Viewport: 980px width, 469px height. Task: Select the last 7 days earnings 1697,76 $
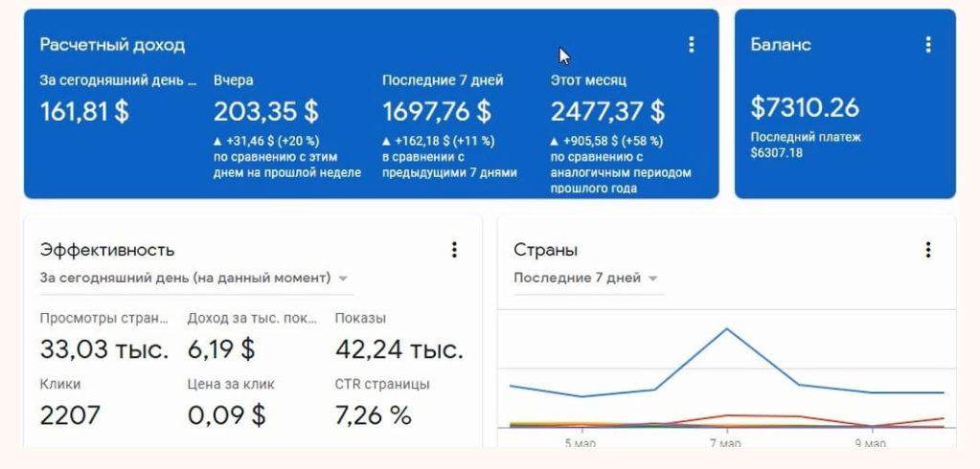[x=437, y=112]
